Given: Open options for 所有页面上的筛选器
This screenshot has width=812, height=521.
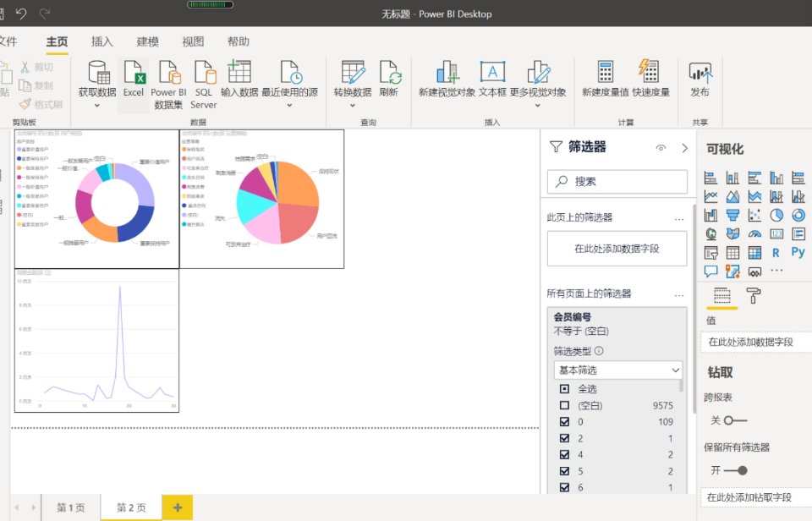Looking at the screenshot, I should 679,295.
